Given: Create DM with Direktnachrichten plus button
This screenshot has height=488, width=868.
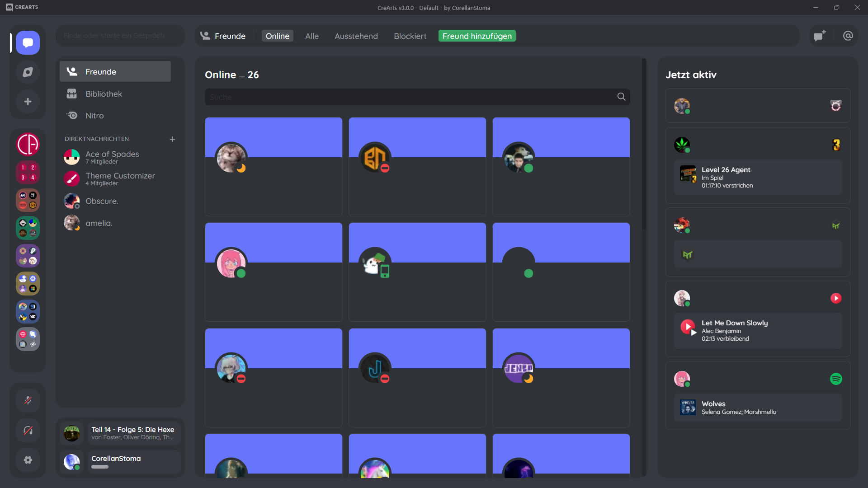Looking at the screenshot, I should pos(172,139).
